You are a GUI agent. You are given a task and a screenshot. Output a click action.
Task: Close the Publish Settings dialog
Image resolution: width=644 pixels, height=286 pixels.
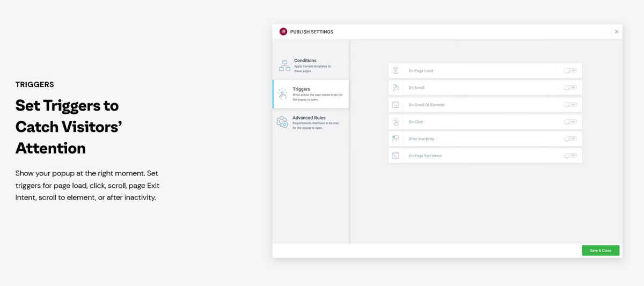tap(617, 32)
